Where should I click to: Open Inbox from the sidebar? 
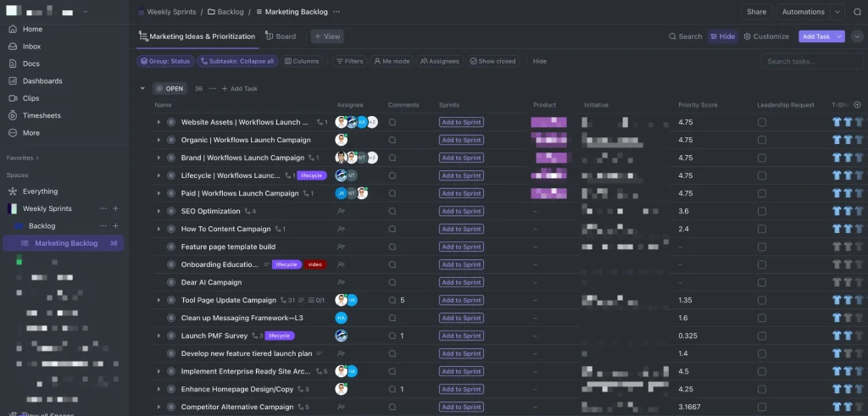point(31,47)
